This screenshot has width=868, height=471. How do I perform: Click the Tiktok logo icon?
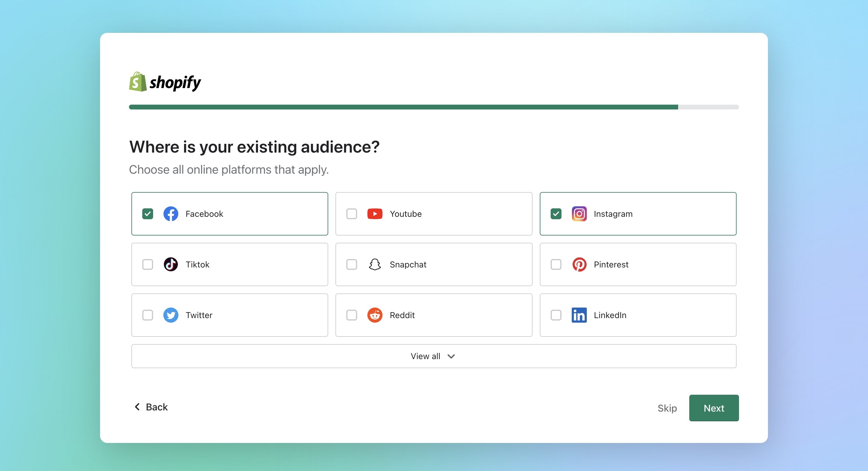[171, 264]
